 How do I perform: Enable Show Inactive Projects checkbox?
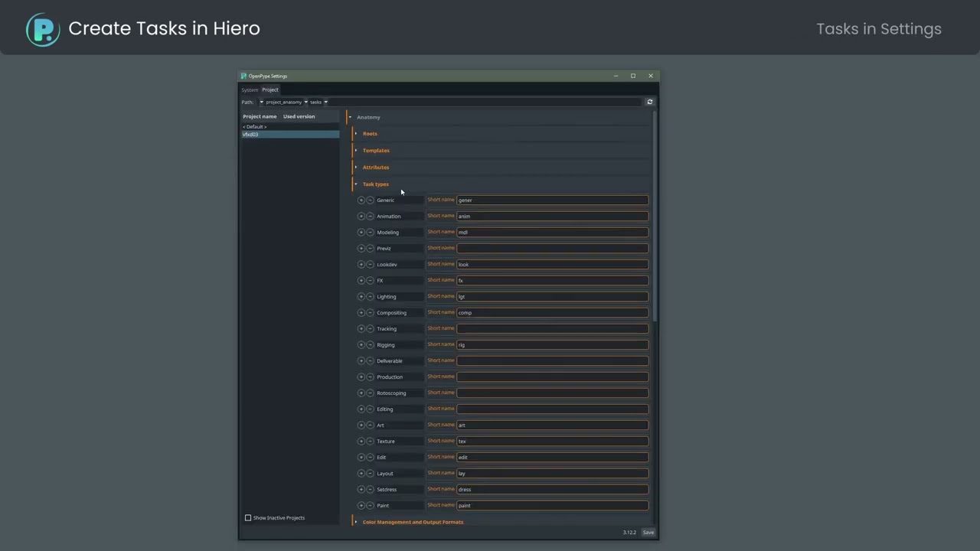tap(248, 518)
